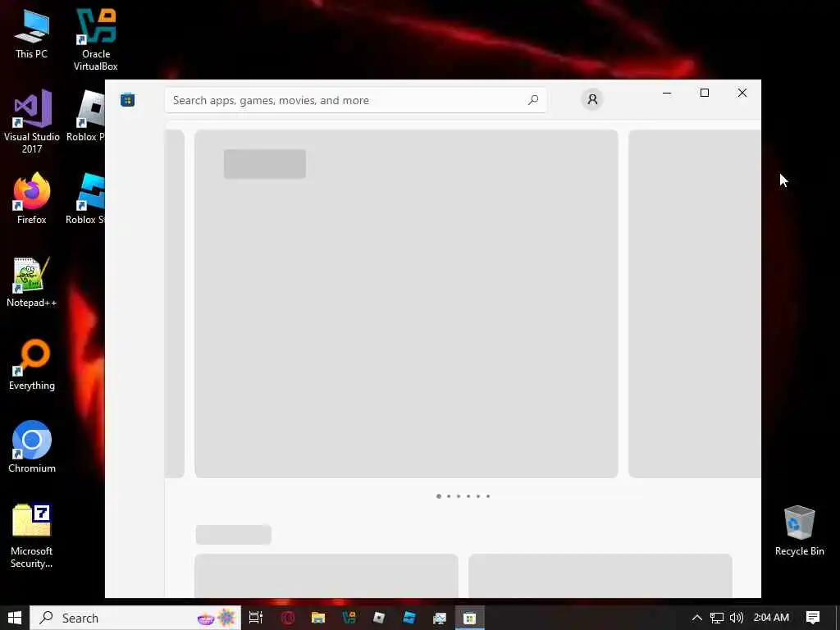
Task: Open Chromium desktop shortcut
Action: (32, 447)
